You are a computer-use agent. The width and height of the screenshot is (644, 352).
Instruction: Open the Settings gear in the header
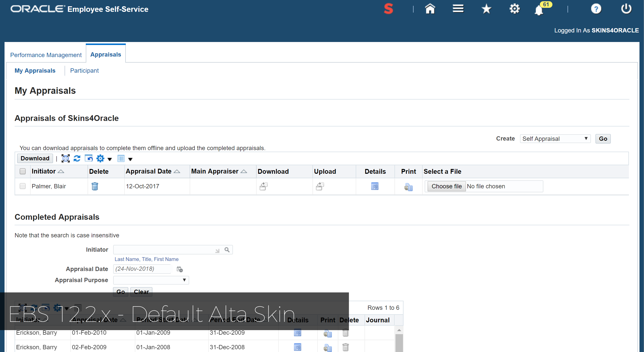514,9
